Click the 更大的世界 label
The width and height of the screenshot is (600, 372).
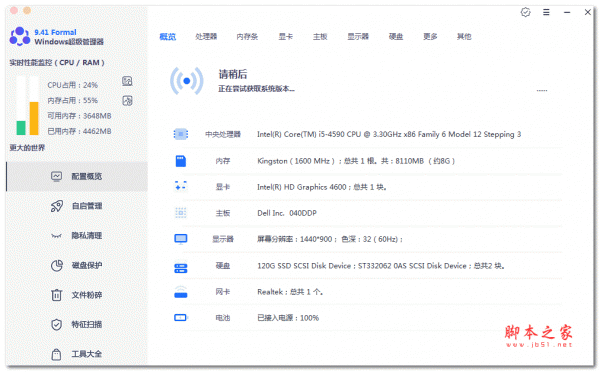27,148
